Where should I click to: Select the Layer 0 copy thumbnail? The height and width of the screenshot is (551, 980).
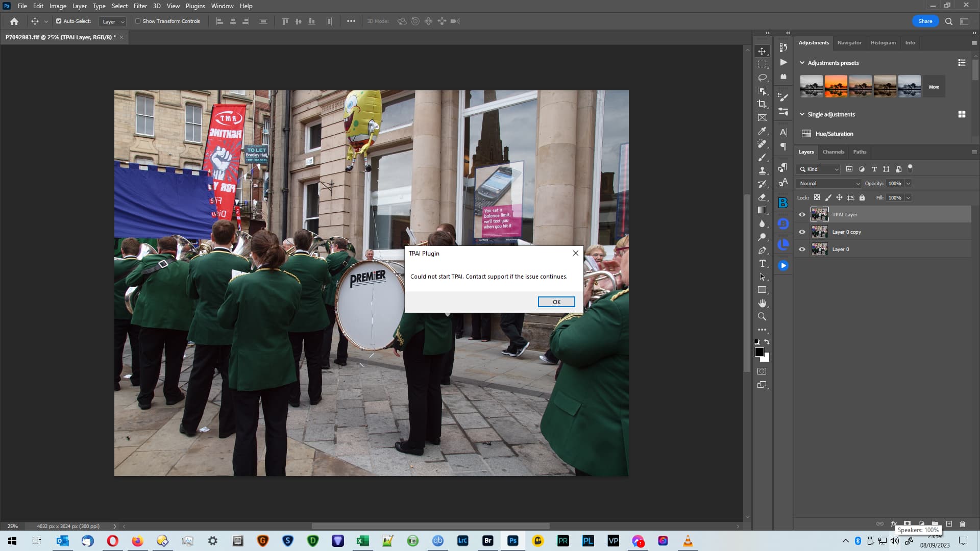[x=820, y=232]
